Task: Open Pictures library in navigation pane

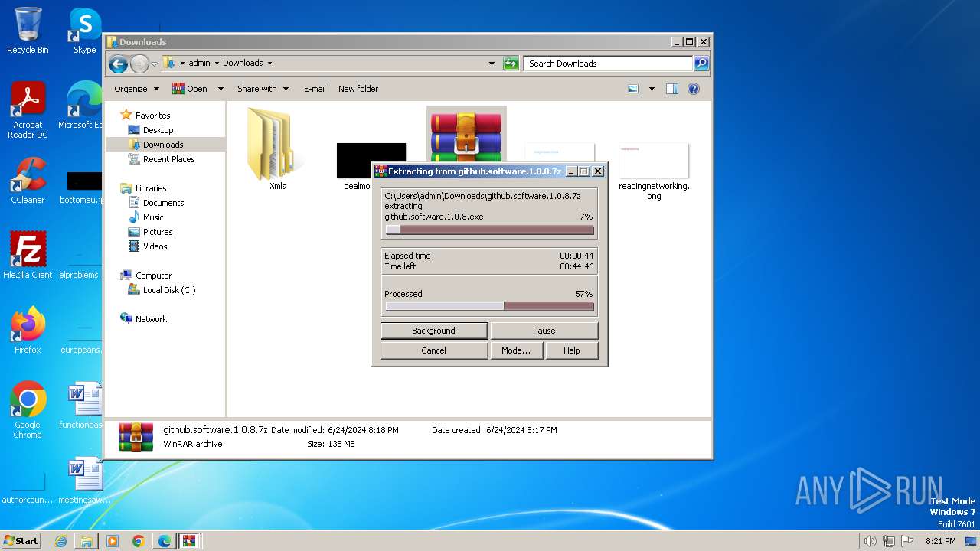Action: pos(158,232)
